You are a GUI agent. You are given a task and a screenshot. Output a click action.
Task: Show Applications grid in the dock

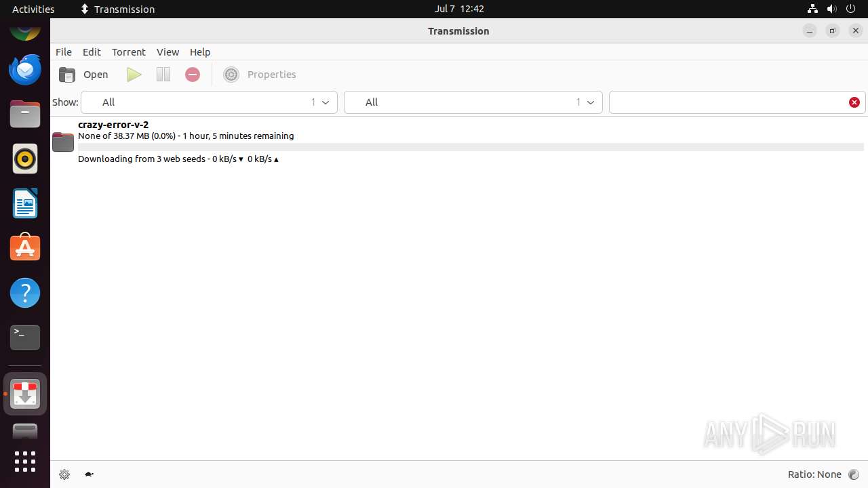(x=25, y=462)
